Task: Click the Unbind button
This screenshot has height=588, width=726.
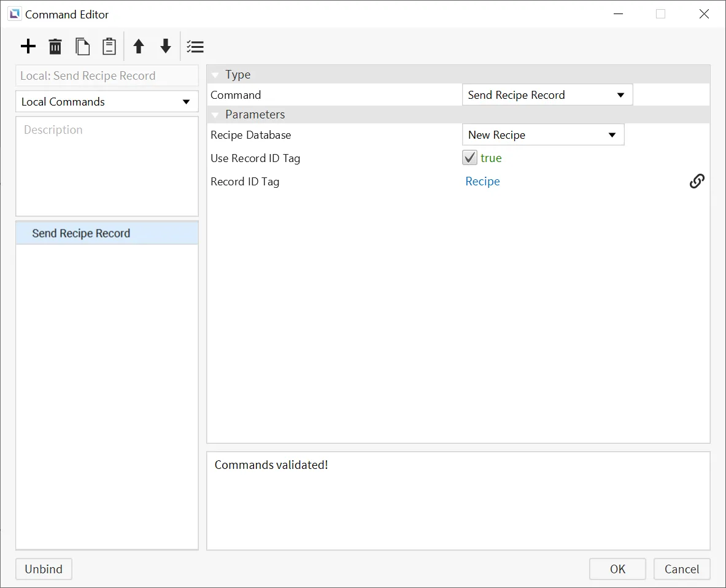Action: [44, 569]
